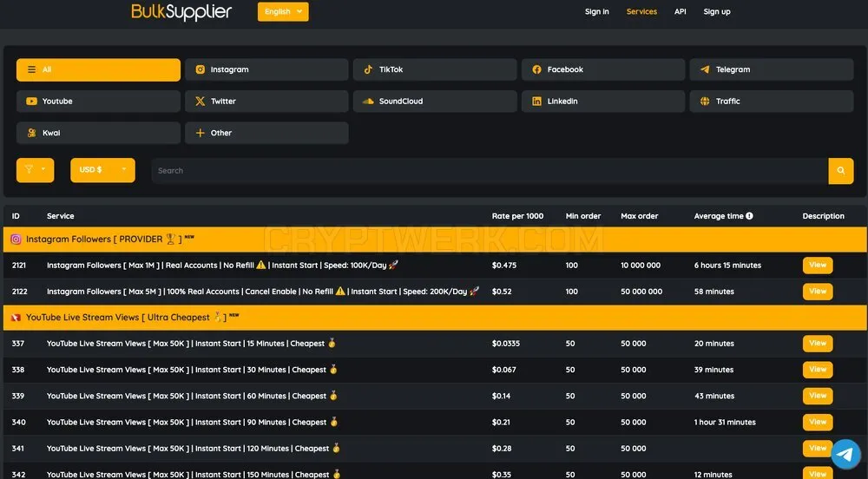View description of service 338
The width and height of the screenshot is (868, 479).
point(818,370)
